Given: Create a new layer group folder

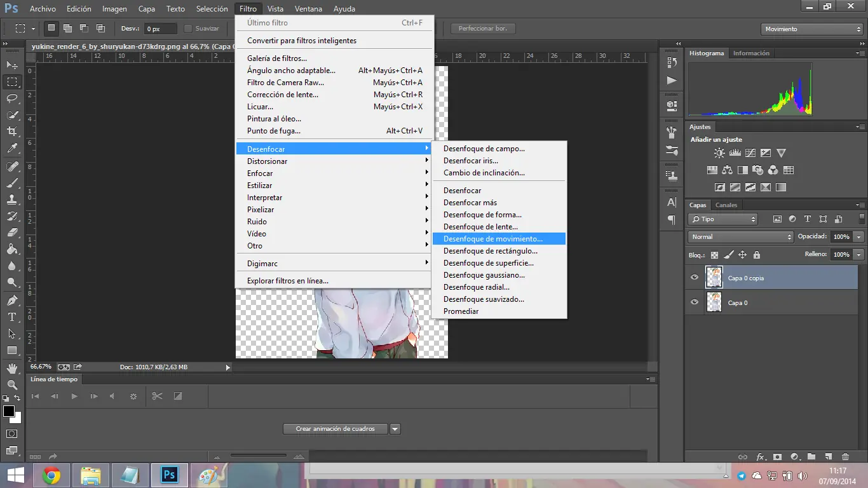Looking at the screenshot, I should 811,457.
